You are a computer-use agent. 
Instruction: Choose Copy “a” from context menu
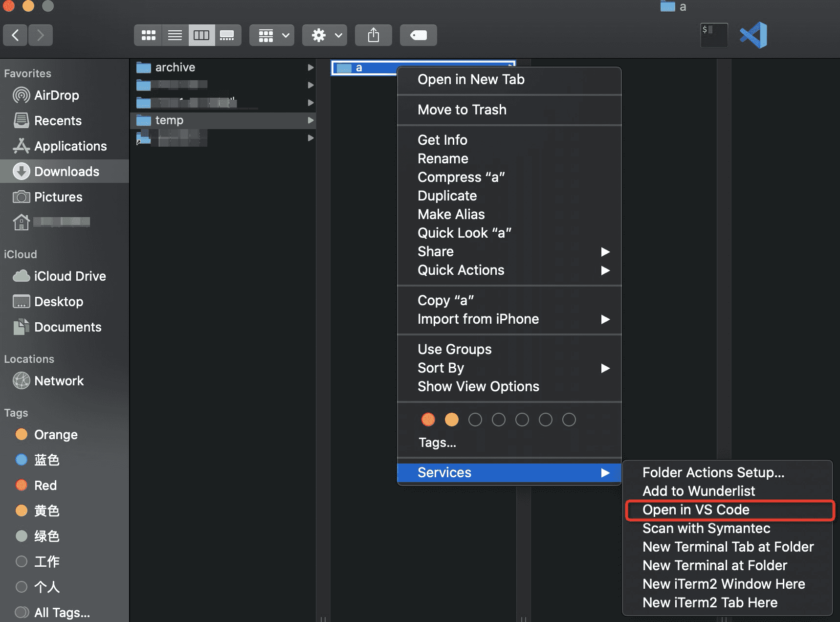point(509,300)
